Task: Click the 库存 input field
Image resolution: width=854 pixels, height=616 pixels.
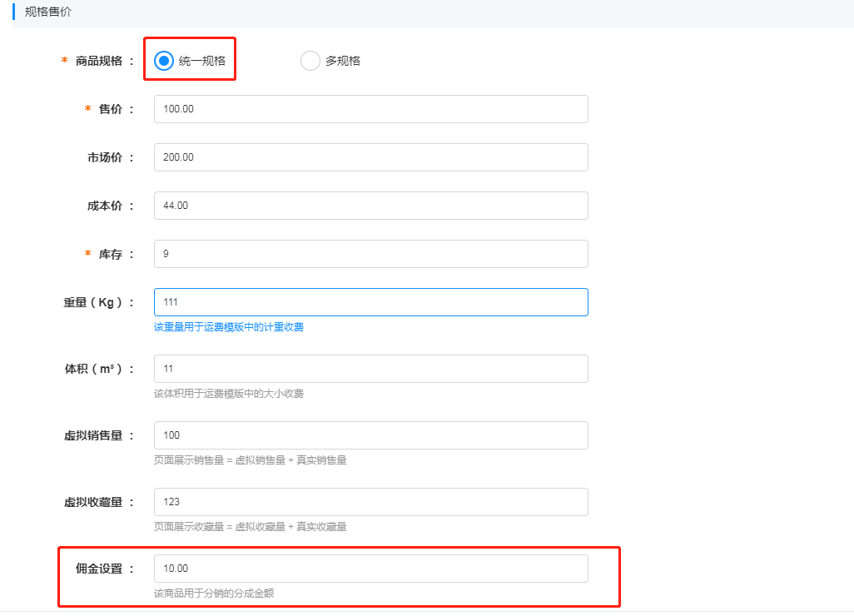Action: pos(370,253)
